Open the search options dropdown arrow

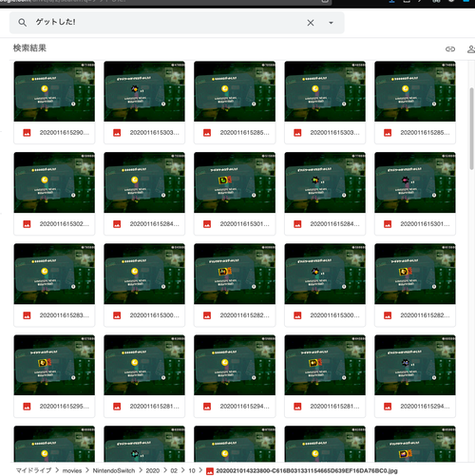click(x=331, y=23)
